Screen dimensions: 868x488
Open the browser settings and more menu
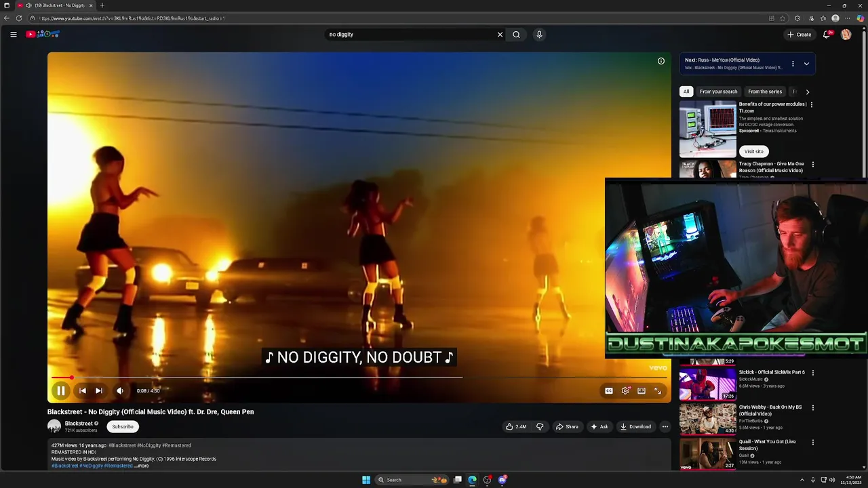click(x=847, y=18)
